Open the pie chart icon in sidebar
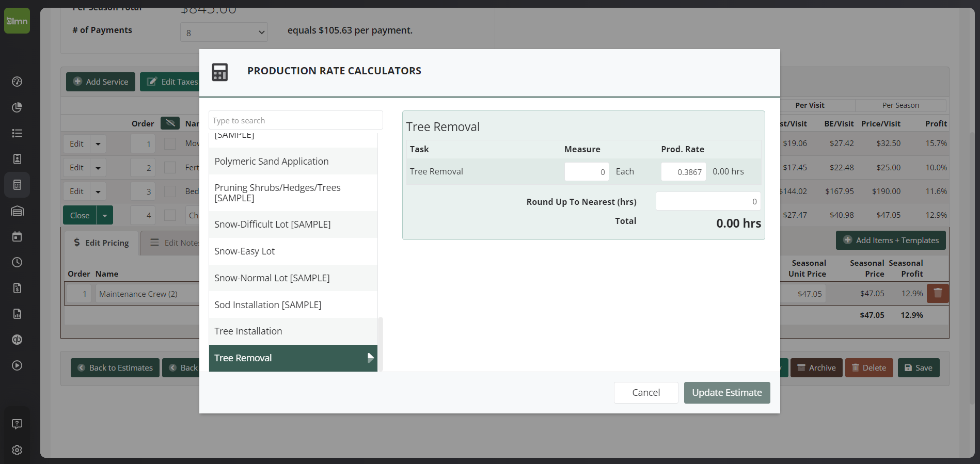This screenshot has width=980, height=464. tap(17, 107)
